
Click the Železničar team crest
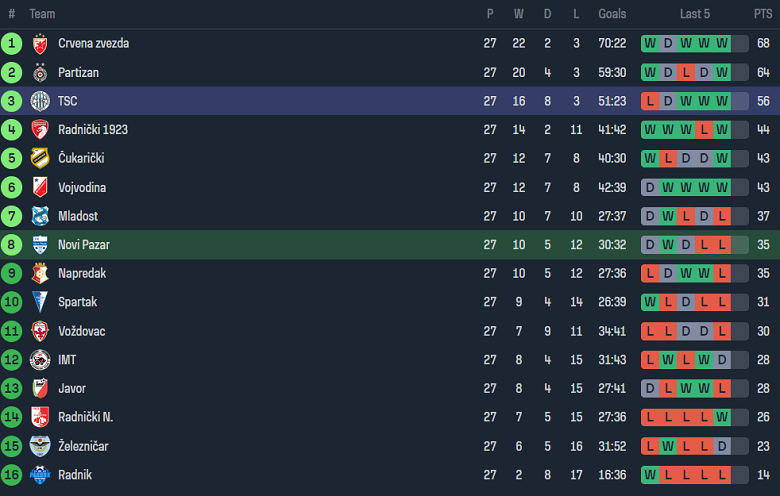pos(40,446)
